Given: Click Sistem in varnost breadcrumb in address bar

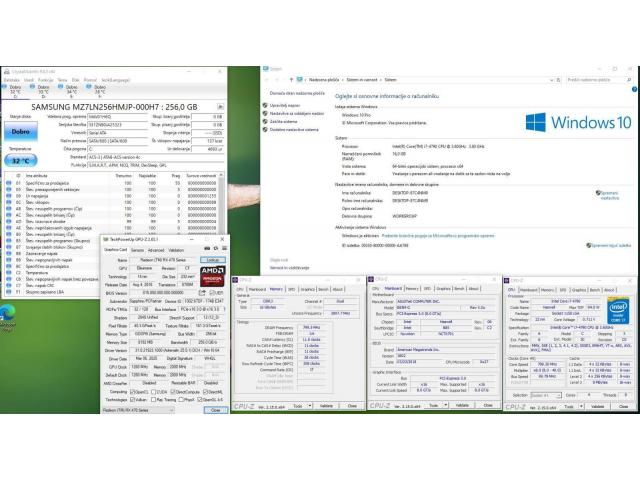Looking at the screenshot, I should [362, 80].
